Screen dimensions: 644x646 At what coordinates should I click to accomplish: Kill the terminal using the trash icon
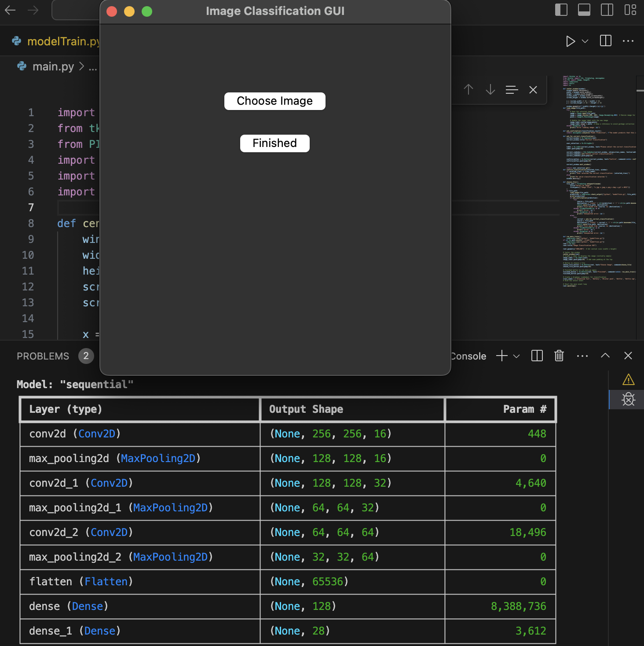(x=559, y=356)
